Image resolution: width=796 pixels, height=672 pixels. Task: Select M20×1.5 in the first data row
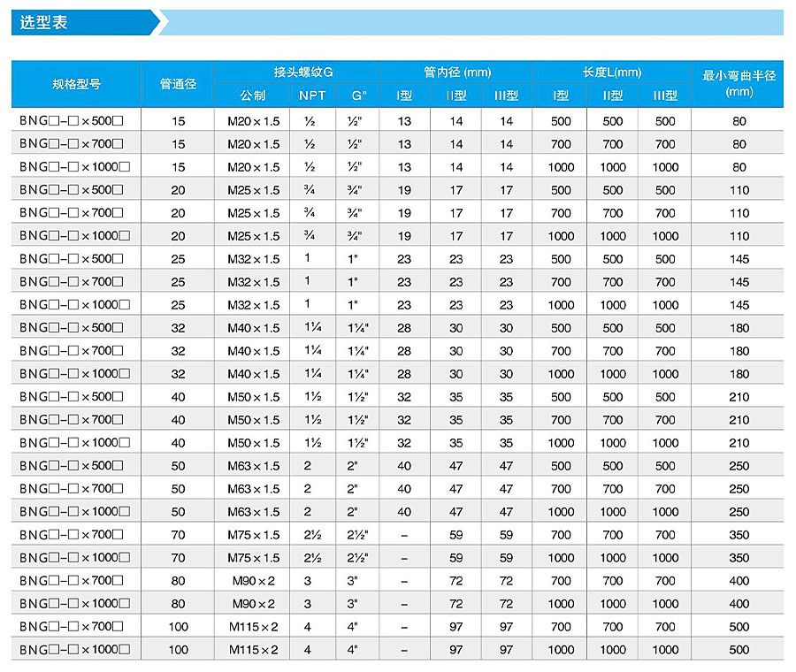point(253,121)
